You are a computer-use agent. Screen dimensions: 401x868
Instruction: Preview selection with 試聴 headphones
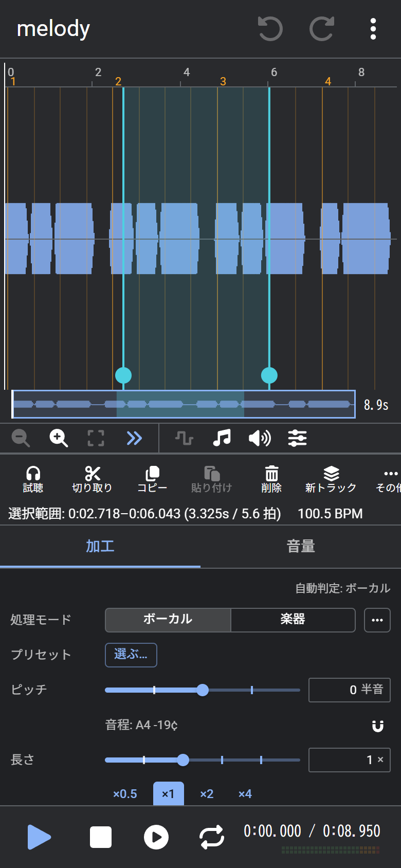(33, 479)
